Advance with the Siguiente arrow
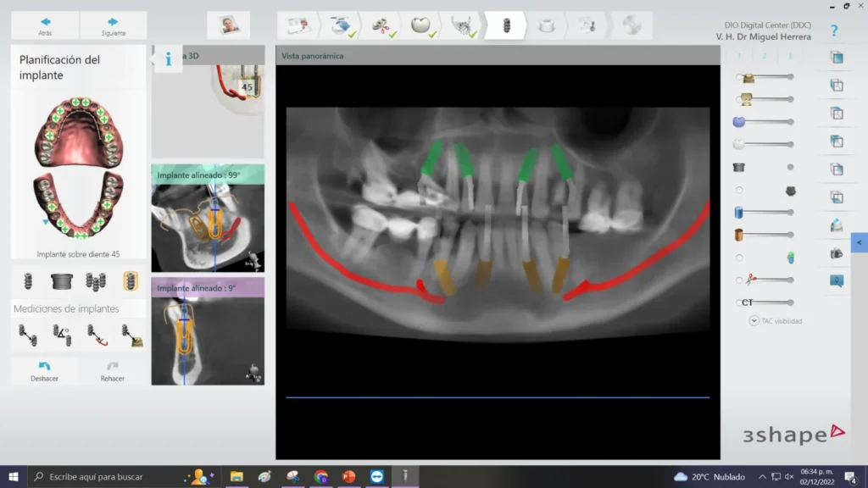Screen dimensions: 868x488 tap(114, 25)
